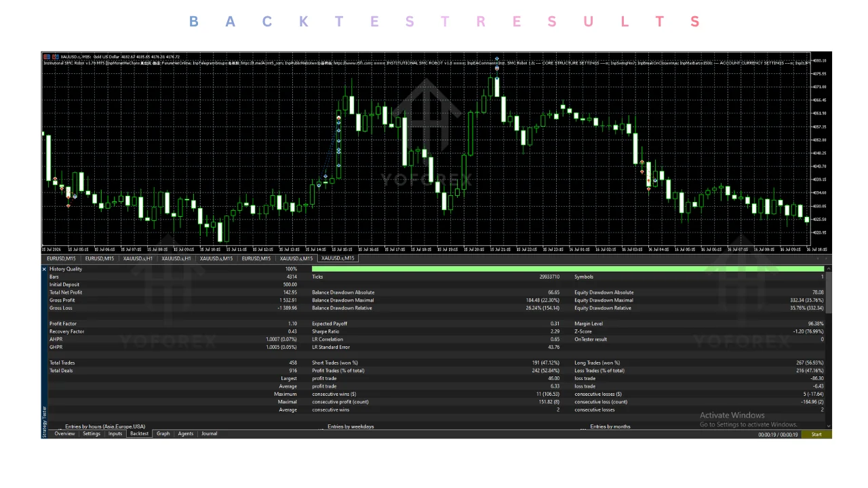Viewport: 868px width, 488px height.
Task: Open the Agents tab
Action: click(186, 434)
